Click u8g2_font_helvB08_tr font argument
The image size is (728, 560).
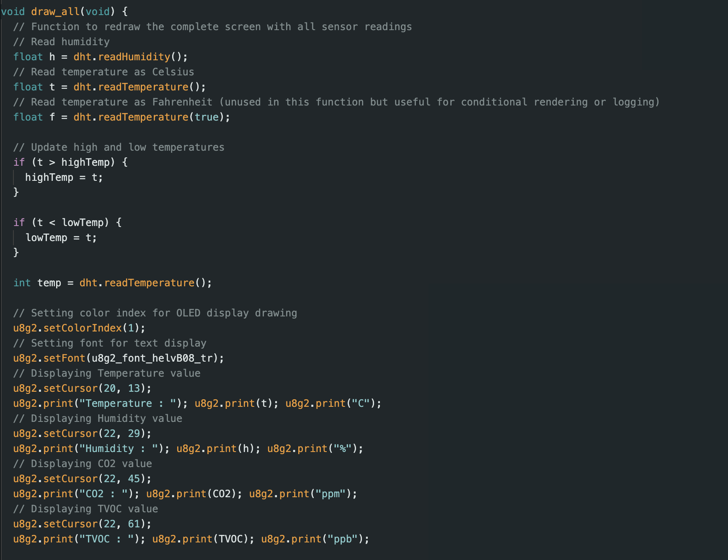click(x=152, y=358)
